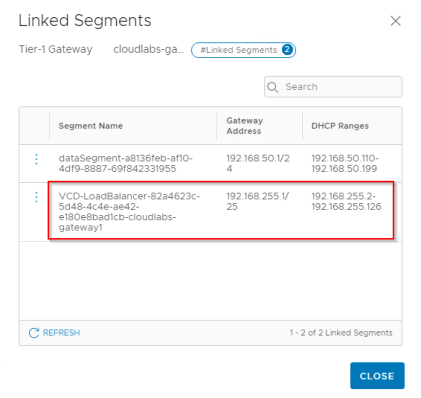421x398 pixels.
Task: Open actions menu for the VCD-LoadBalancer row
Action: pos(36,197)
